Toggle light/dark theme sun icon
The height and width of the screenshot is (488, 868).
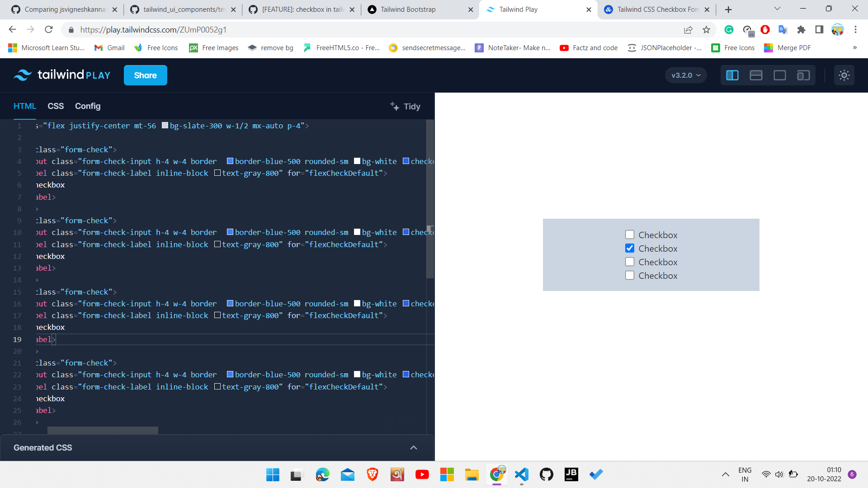tap(844, 75)
